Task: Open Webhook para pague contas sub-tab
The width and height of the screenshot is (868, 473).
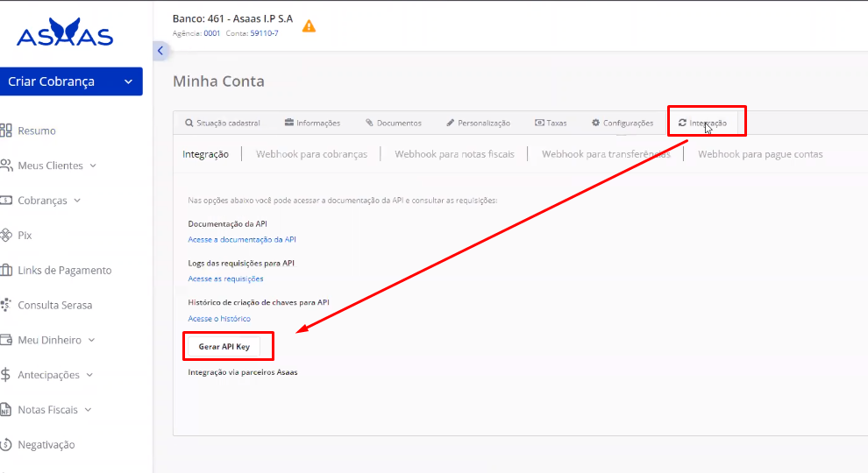Action: tap(760, 154)
